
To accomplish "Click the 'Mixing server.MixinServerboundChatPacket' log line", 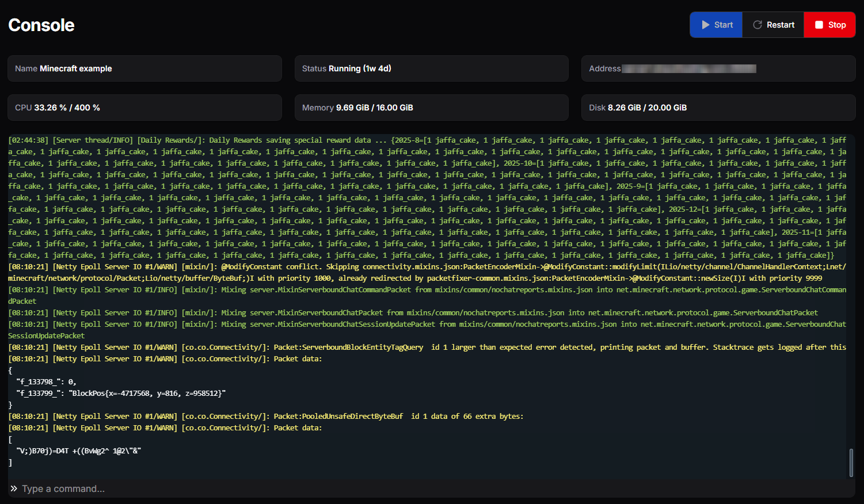I will pyautogui.click(x=413, y=312).
